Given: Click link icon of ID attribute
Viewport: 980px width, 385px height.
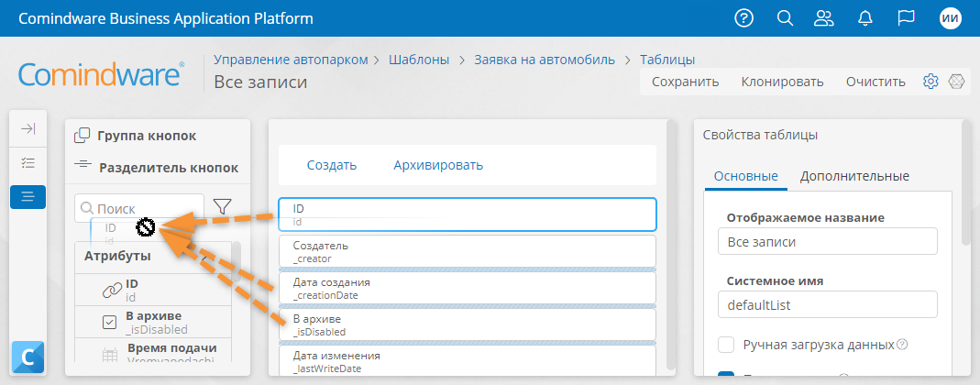Looking at the screenshot, I should pyautogui.click(x=113, y=290).
